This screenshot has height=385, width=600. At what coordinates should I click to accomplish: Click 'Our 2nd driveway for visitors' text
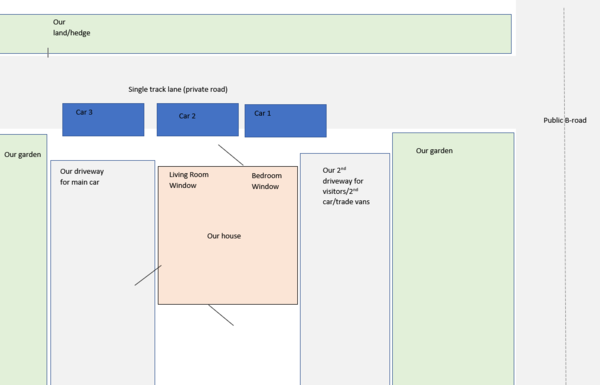[x=346, y=186]
